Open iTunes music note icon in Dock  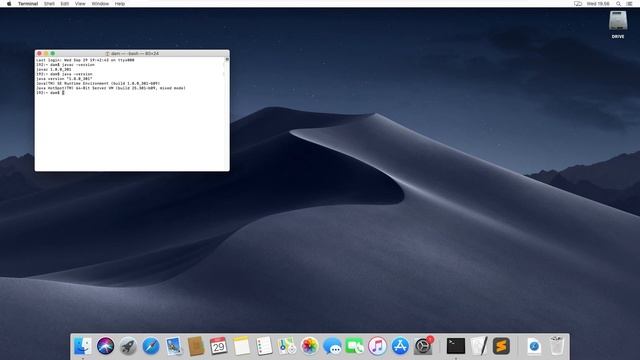(378, 346)
